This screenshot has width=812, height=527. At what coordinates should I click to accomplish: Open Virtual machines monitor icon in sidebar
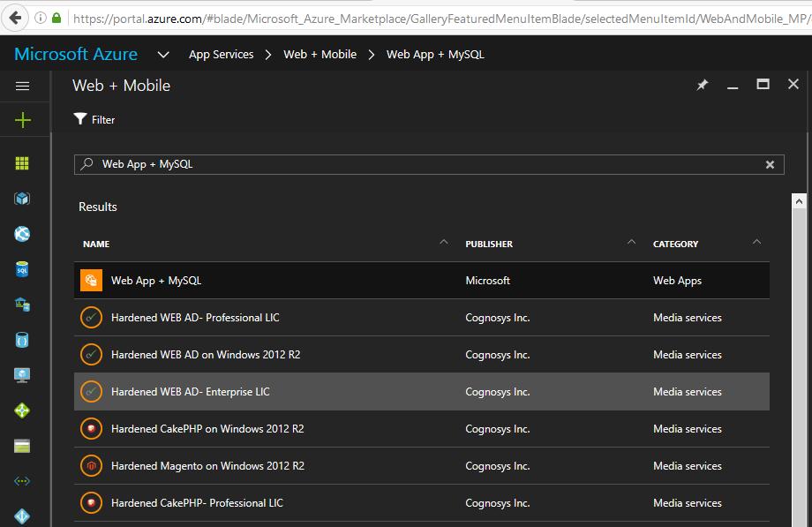click(22, 375)
